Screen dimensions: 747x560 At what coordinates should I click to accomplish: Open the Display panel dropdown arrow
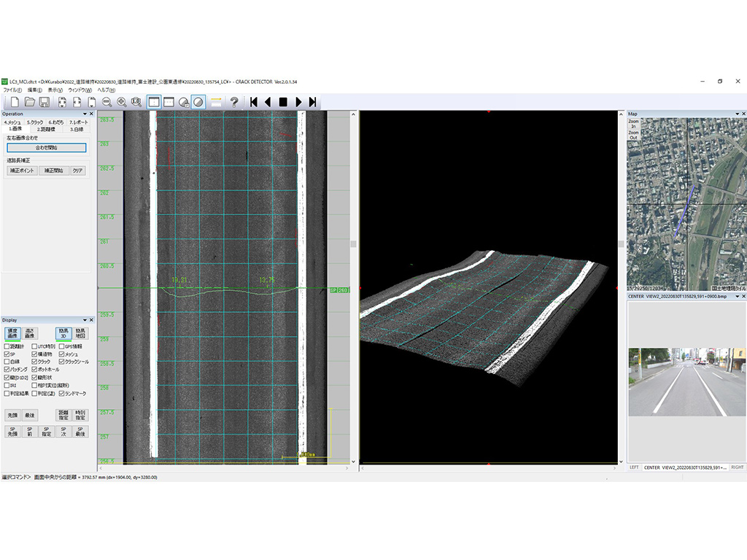pyautogui.click(x=84, y=320)
